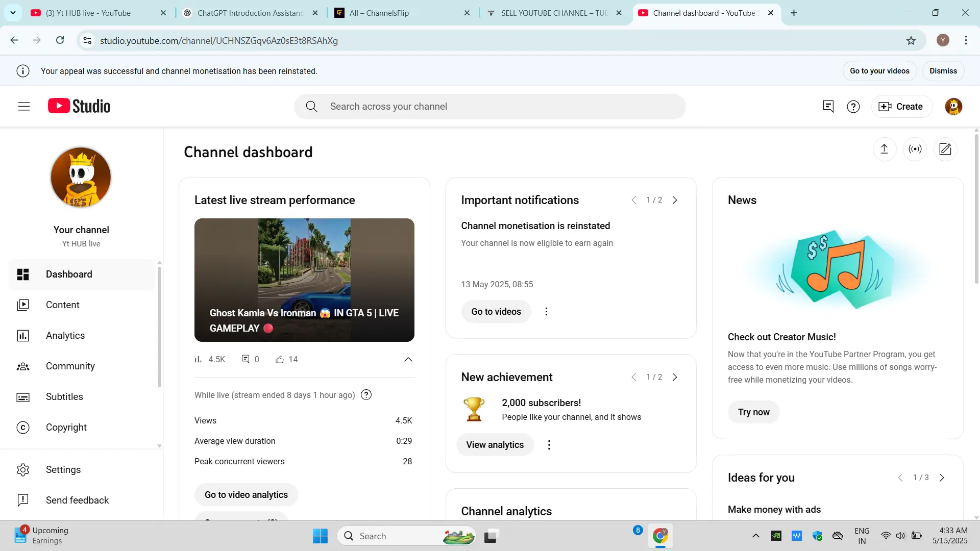Open Analytics in the sidebar
Screen dimensions: 980x551
[x=82, y=336]
